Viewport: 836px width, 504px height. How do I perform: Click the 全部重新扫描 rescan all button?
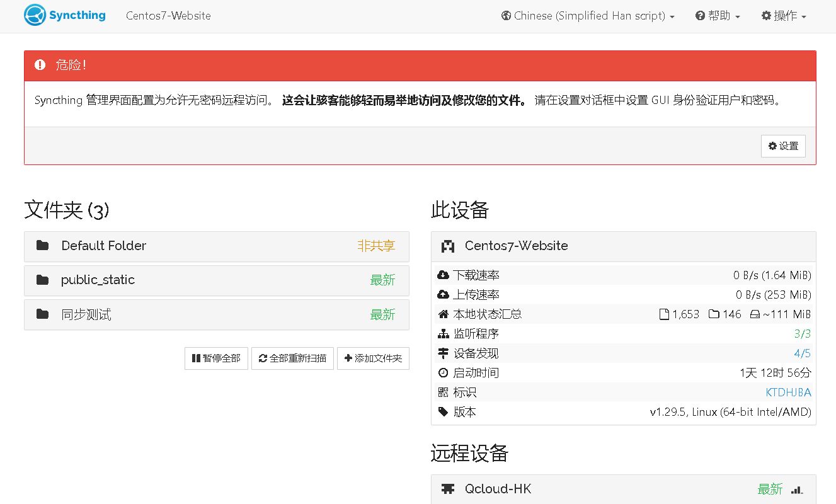(292, 358)
